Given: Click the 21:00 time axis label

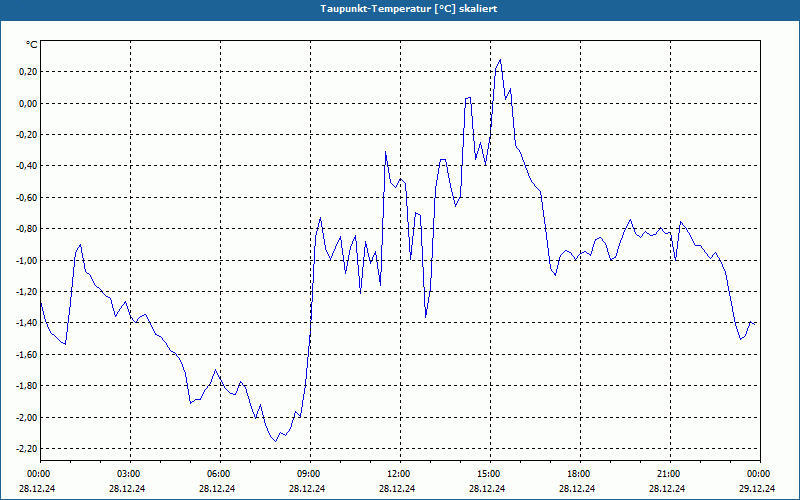Looking at the screenshot, I should click(670, 474).
